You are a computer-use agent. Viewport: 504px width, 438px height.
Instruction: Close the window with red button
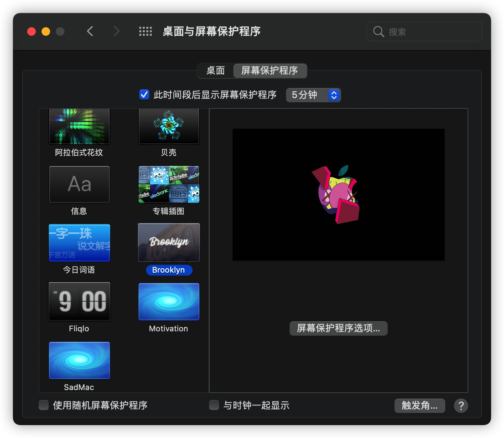click(x=31, y=31)
